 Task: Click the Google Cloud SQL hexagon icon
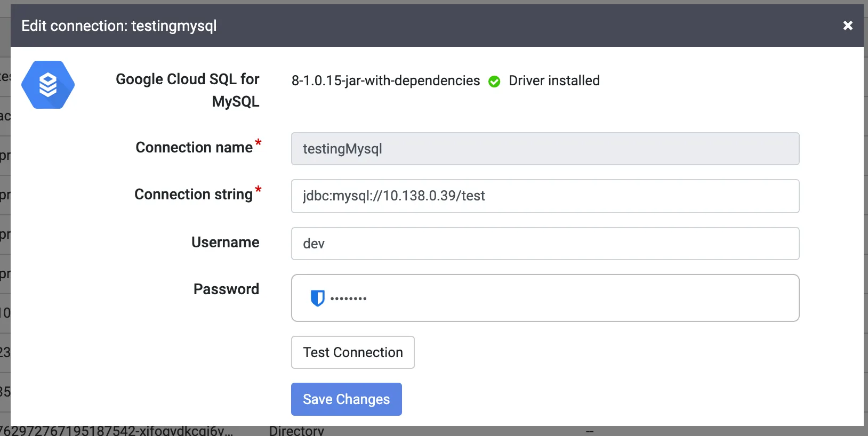[x=48, y=85]
